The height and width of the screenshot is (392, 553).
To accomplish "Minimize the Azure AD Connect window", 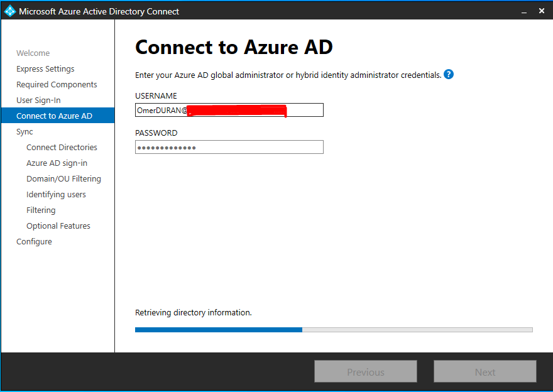I will pyautogui.click(x=524, y=12).
